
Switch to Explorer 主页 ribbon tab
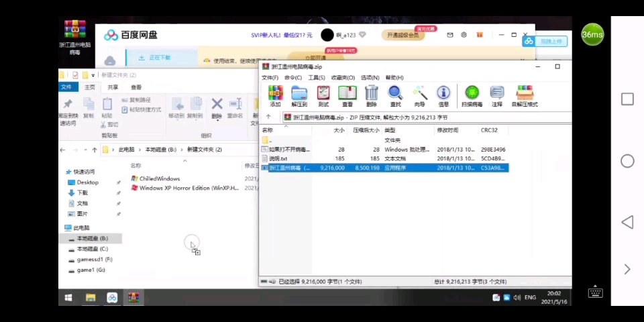(89, 87)
